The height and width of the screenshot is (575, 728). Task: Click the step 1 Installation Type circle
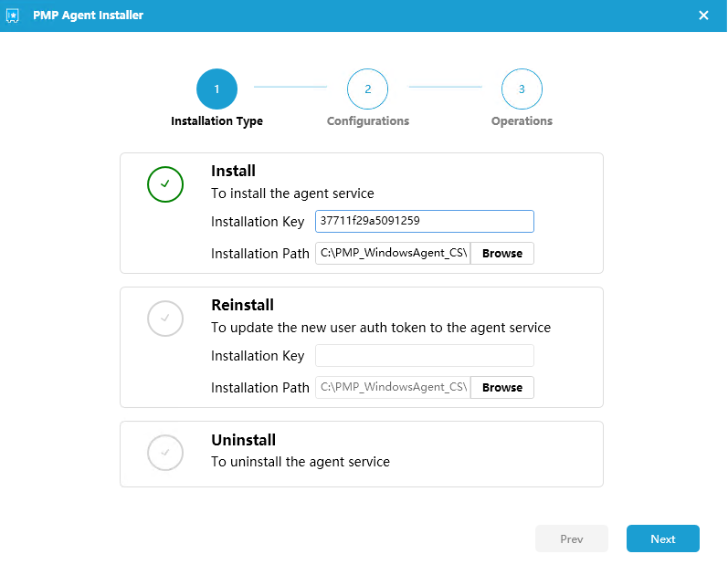(216, 89)
